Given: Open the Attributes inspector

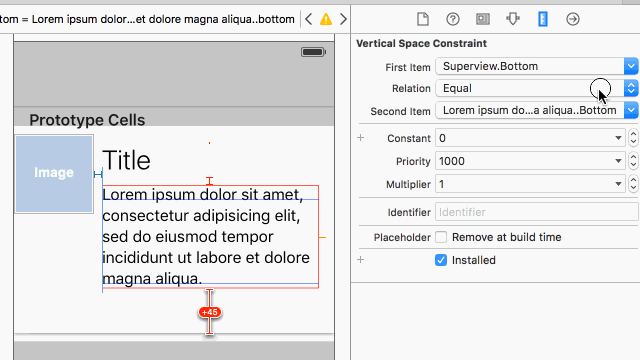Looking at the screenshot, I should click(x=513, y=19).
